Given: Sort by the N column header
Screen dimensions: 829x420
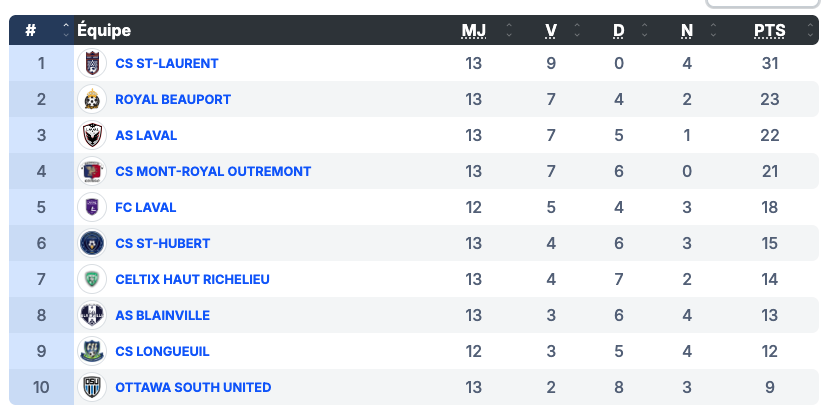Looking at the screenshot, I should (686, 30).
